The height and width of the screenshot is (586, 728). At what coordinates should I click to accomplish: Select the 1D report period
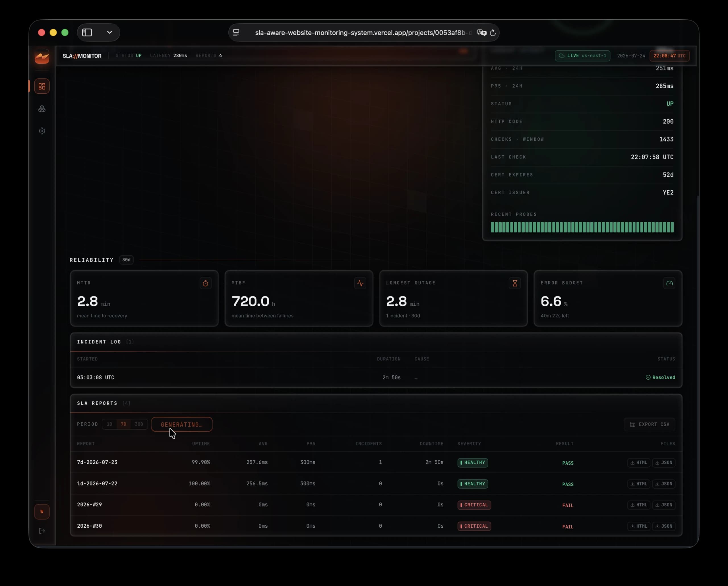tap(109, 424)
